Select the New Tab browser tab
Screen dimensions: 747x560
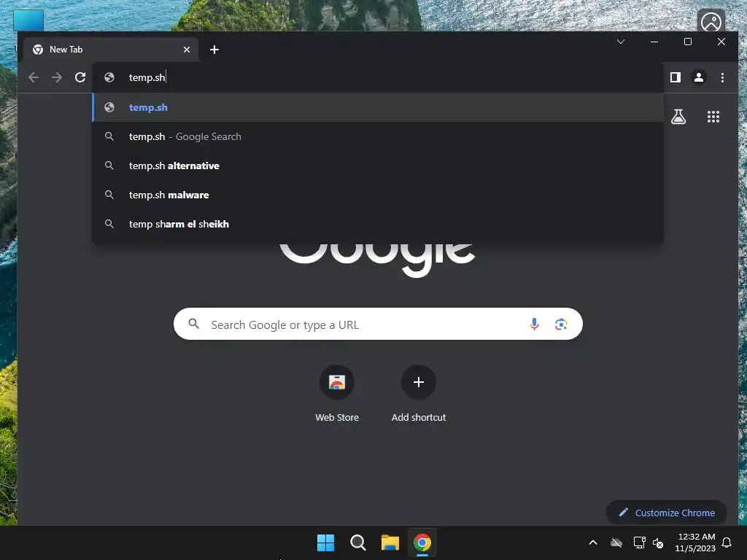pos(111,50)
